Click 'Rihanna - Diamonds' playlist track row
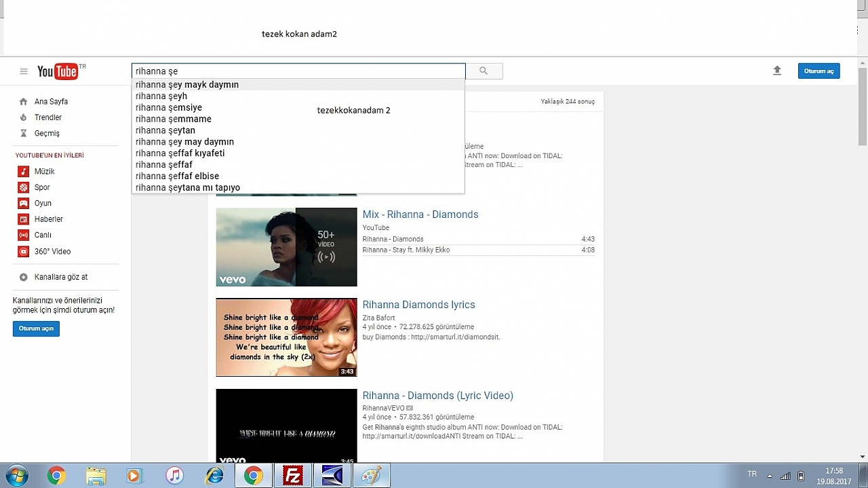868x488 pixels. (x=478, y=239)
